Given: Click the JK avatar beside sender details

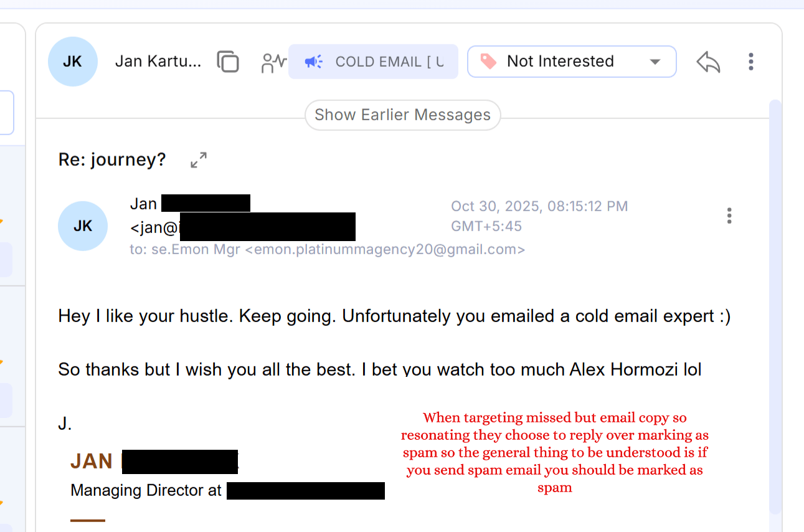Looking at the screenshot, I should (x=83, y=226).
